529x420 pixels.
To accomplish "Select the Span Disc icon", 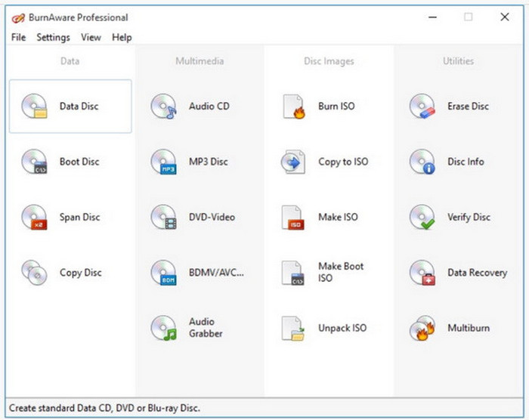I will (35, 218).
